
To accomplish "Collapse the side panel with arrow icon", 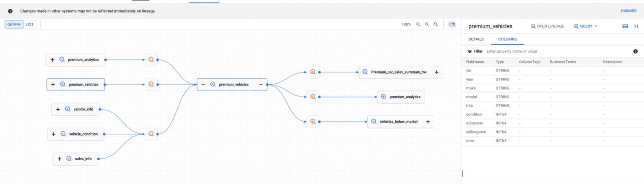I will click(x=636, y=26).
